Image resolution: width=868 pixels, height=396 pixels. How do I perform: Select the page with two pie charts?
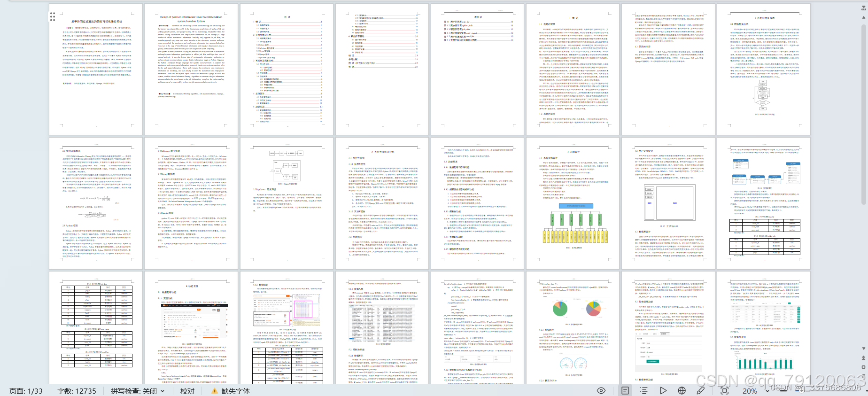coord(573,328)
